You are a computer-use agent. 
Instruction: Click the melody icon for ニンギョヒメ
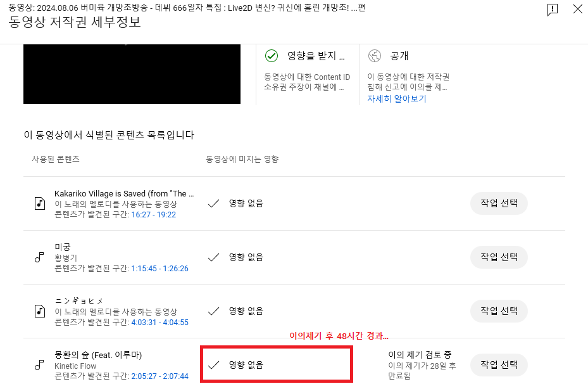pyautogui.click(x=40, y=311)
